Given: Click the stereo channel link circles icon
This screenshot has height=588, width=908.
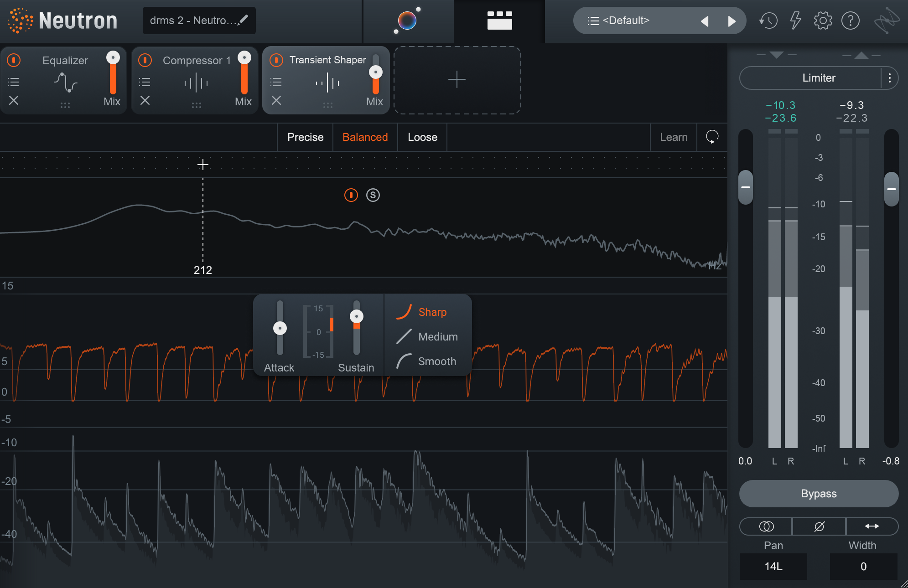Looking at the screenshot, I should 766,526.
